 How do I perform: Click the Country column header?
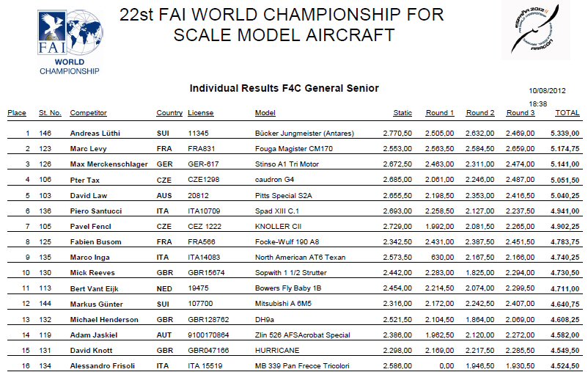point(169,112)
